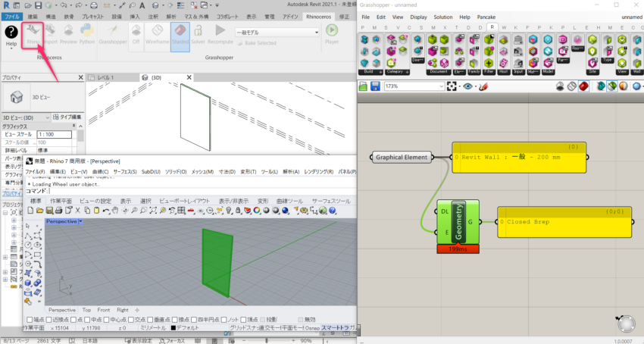Click the Preview button in Rhinoceros panel
This screenshot has width=644, height=344.
click(x=68, y=35)
